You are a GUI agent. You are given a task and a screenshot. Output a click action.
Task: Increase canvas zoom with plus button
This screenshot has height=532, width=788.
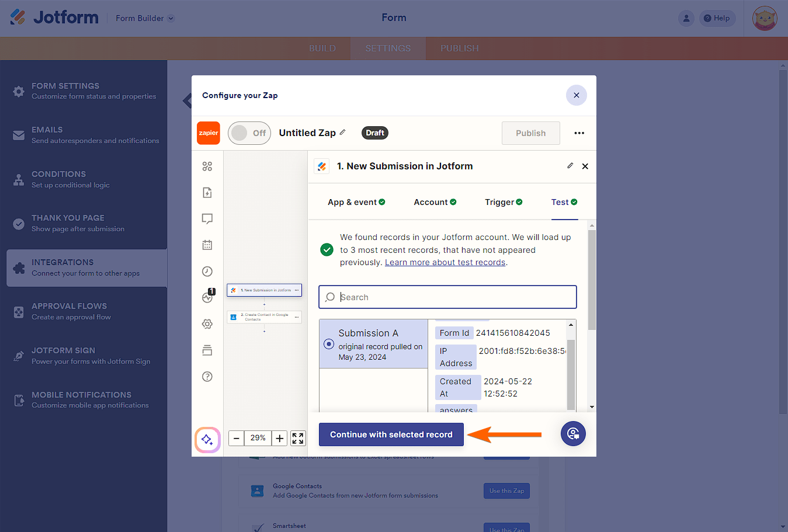click(280, 438)
